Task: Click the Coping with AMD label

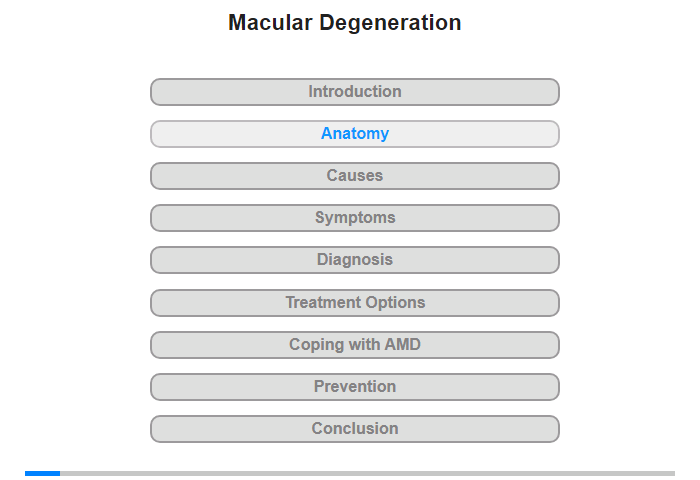Action: pyautogui.click(x=355, y=344)
